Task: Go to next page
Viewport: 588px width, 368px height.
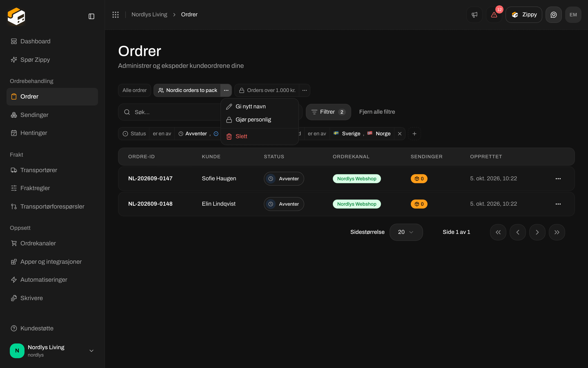Action: pos(537,232)
